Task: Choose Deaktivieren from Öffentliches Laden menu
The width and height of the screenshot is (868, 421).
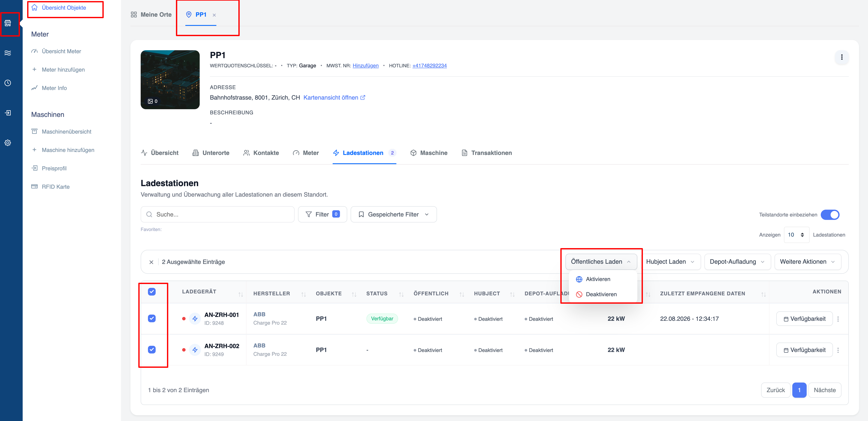Action: click(x=601, y=294)
